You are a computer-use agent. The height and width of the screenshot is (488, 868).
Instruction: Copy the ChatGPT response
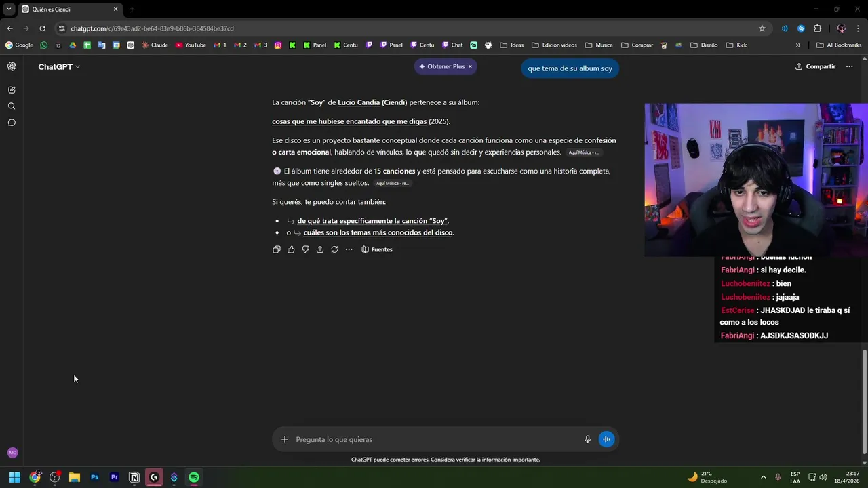coord(276,249)
